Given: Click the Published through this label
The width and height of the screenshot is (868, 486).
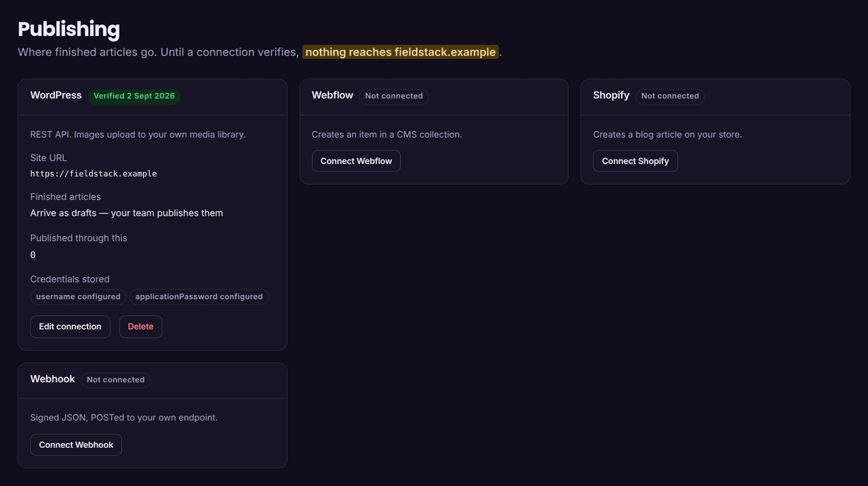Looking at the screenshot, I should pos(79,238).
